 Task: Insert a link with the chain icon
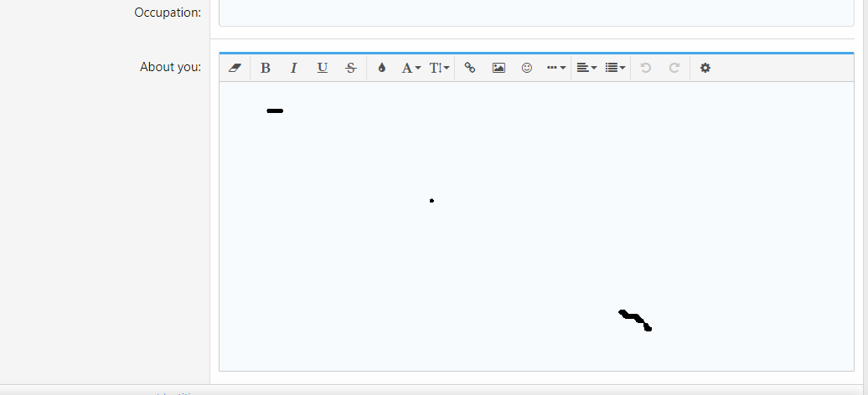[470, 68]
